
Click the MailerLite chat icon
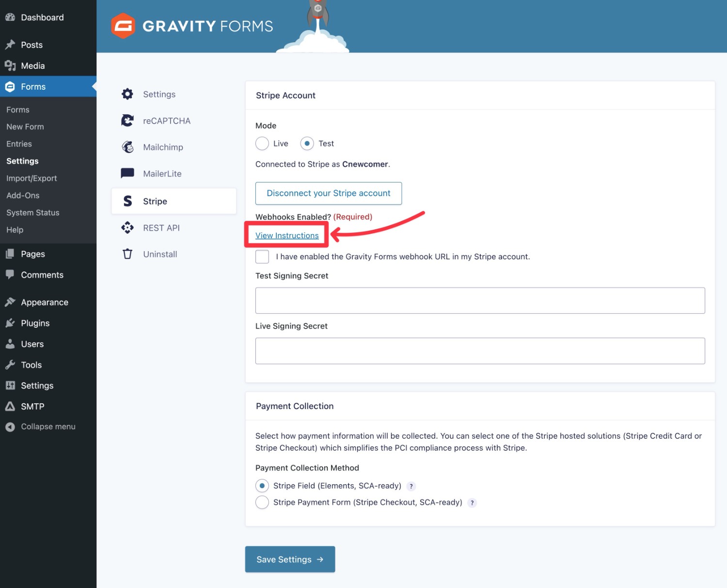[127, 173]
